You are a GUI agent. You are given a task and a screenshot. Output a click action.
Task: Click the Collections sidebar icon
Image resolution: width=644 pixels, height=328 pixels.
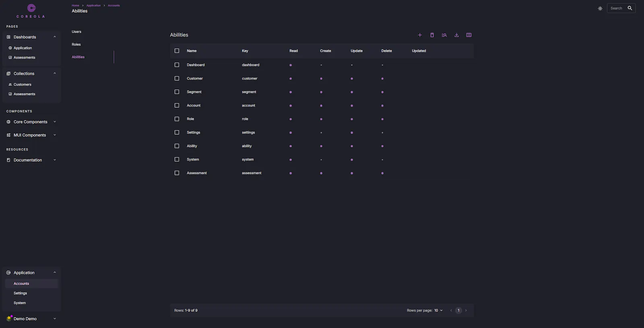click(x=8, y=74)
